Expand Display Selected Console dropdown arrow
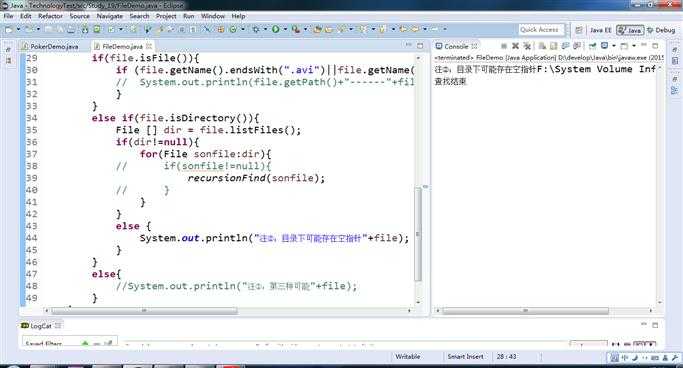The height and width of the screenshot is (368, 683). 614,46
